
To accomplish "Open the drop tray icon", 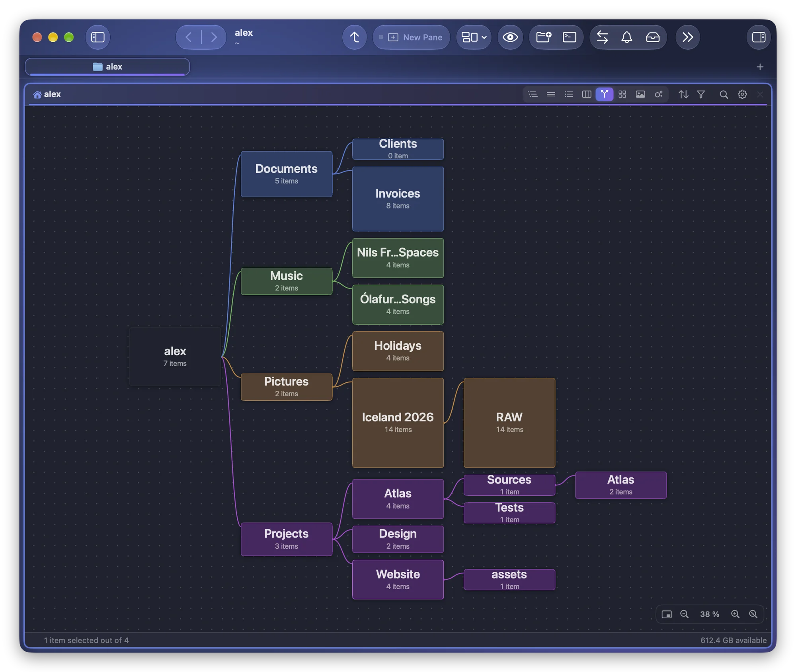I will tap(652, 37).
